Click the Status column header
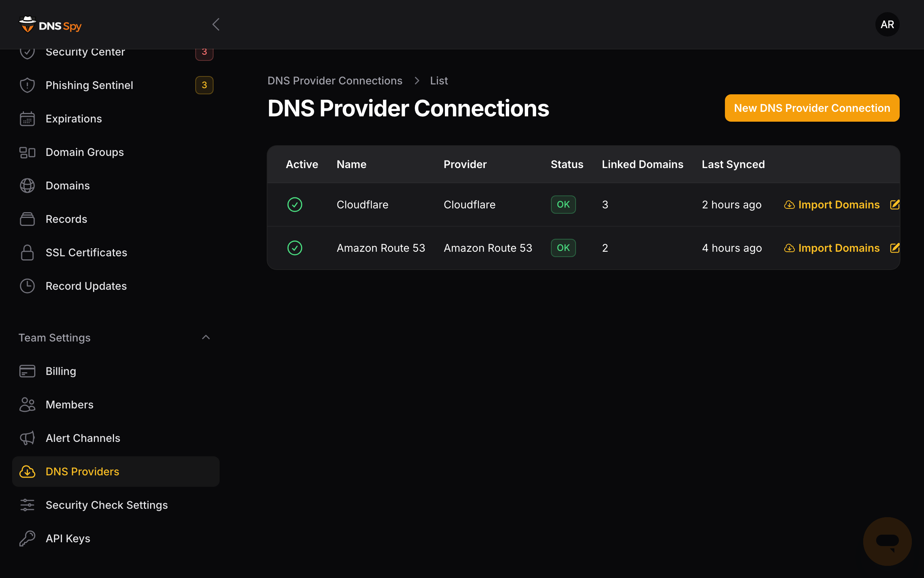This screenshot has height=578, width=924. pyautogui.click(x=566, y=164)
